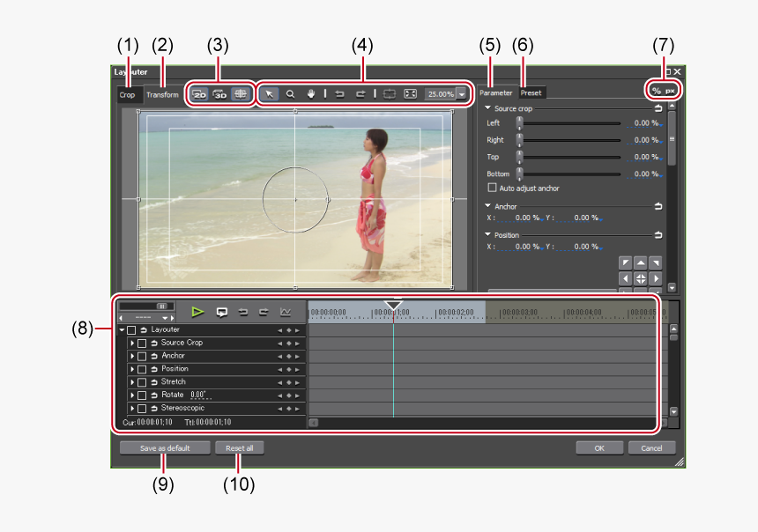
Task: Switch units to percent
Action: tap(656, 91)
